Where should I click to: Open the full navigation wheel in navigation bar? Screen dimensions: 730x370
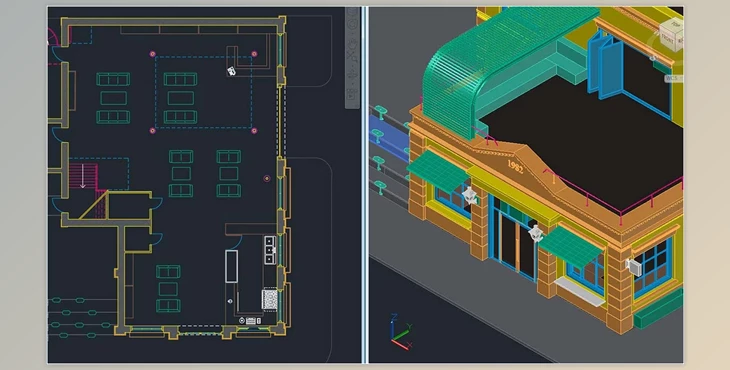[352, 23]
